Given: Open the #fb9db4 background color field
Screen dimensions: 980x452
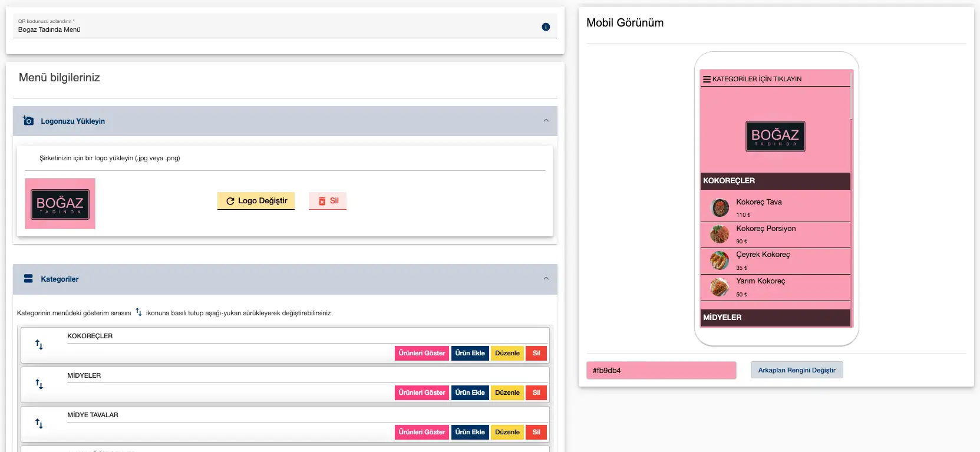Looking at the screenshot, I should click(x=661, y=371).
